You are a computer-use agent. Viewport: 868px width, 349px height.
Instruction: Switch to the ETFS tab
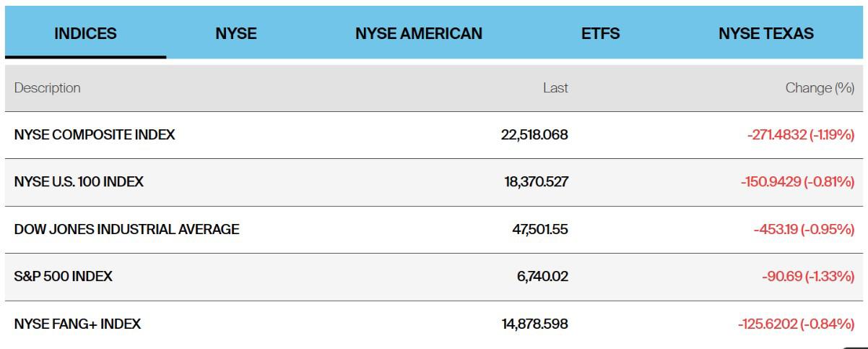601,33
